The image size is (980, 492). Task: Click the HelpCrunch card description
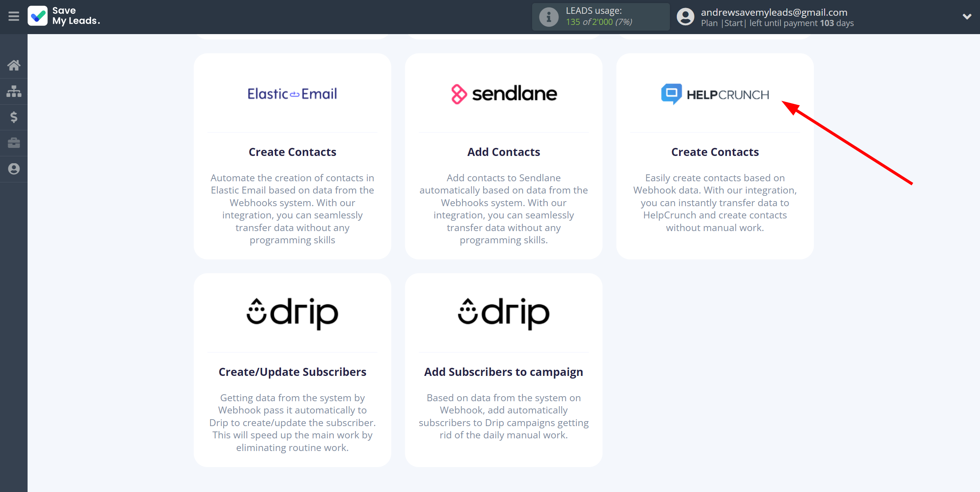[x=715, y=203]
